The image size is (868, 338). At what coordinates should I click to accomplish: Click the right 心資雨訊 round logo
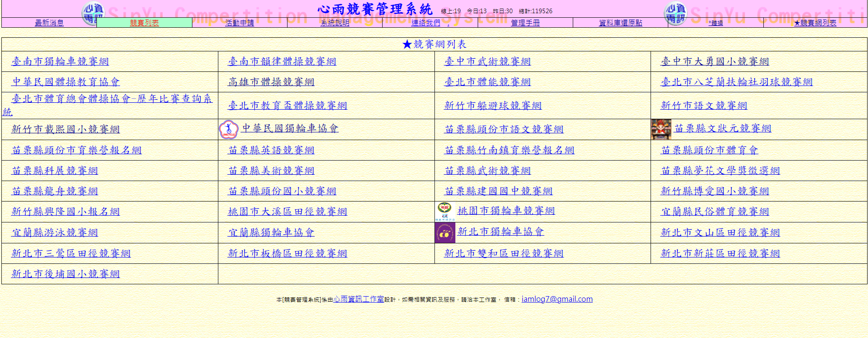coord(675,14)
